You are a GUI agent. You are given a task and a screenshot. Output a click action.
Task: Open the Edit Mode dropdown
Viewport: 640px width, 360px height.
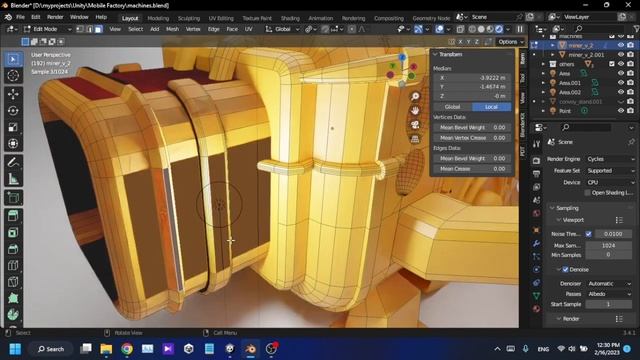47,29
